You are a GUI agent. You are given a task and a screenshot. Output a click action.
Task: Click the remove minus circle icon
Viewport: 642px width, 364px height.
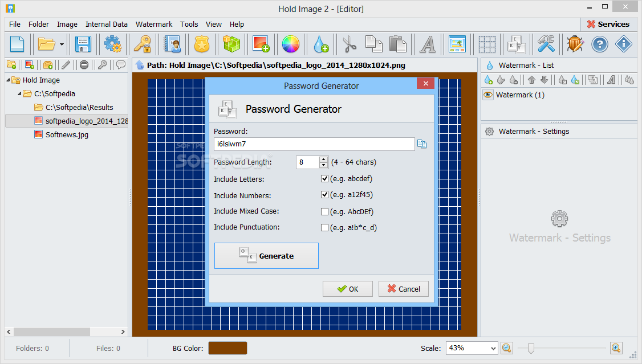click(x=84, y=64)
